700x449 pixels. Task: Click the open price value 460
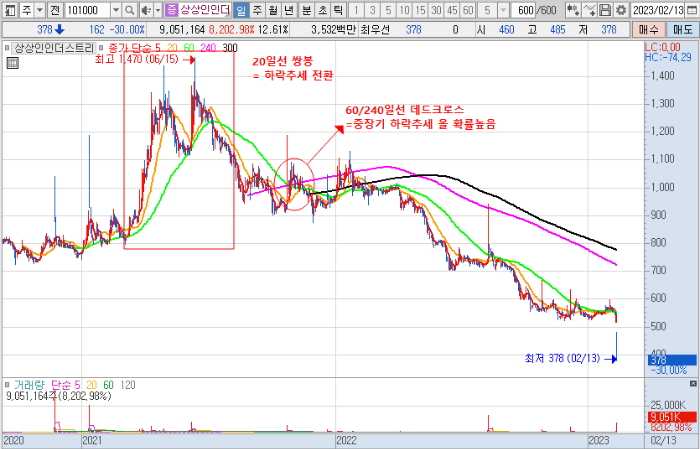(506, 30)
